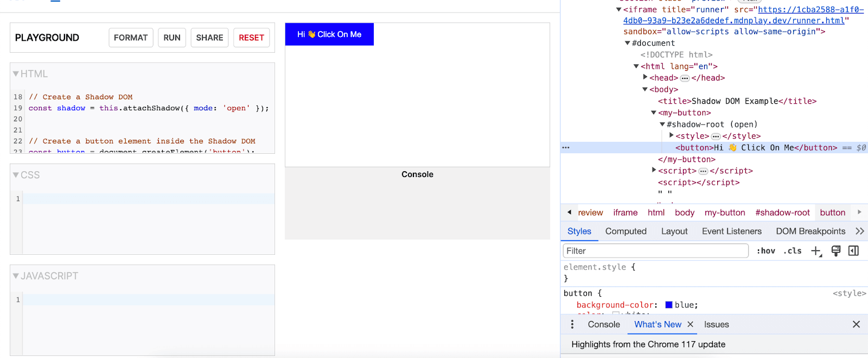Click the Console heading in preview pane
Image resolution: width=868 pixels, height=358 pixels.
point(417,174)
